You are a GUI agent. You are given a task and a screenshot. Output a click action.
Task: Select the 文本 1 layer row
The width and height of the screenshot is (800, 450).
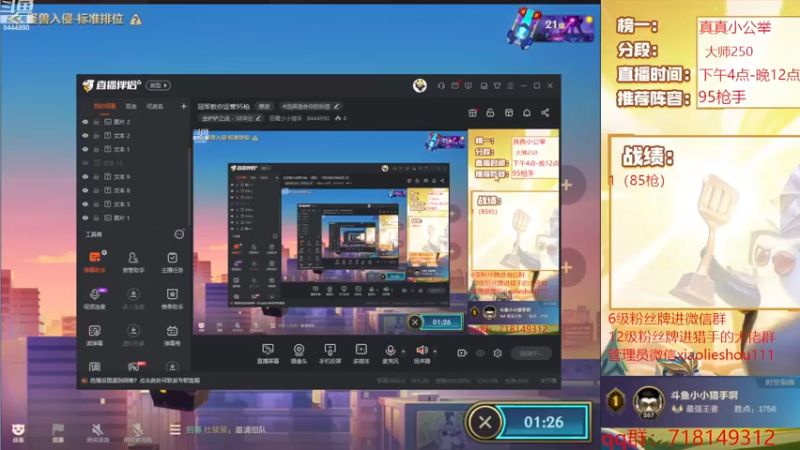pyautogui.click(x=135, y=149)
